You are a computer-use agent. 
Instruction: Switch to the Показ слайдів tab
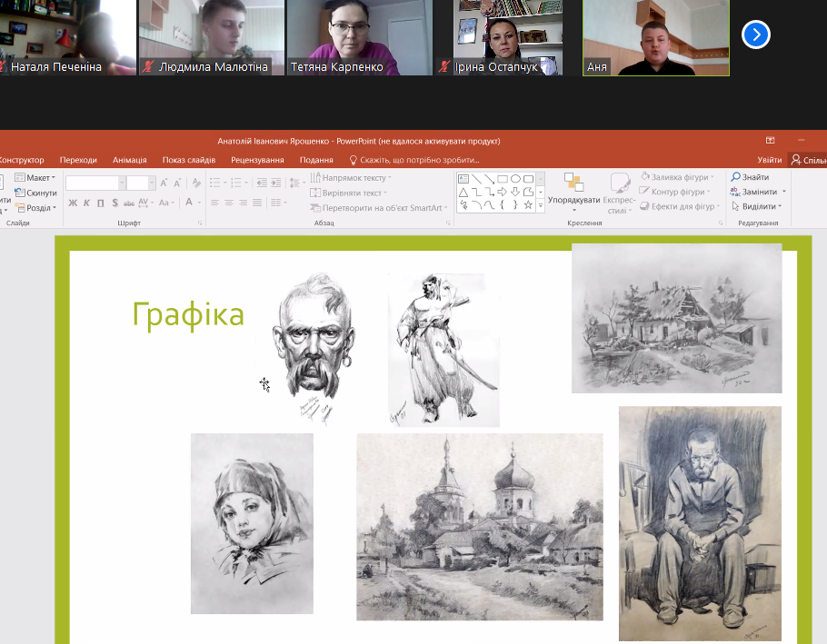(189, 160)
